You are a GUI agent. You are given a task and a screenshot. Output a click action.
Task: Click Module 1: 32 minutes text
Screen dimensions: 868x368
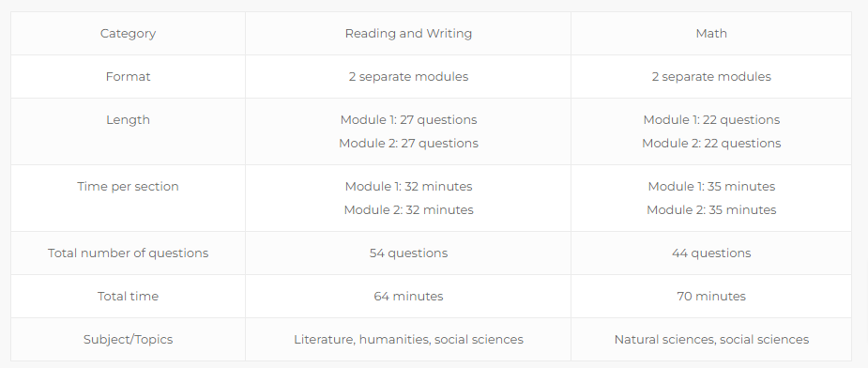pos(408,186)
